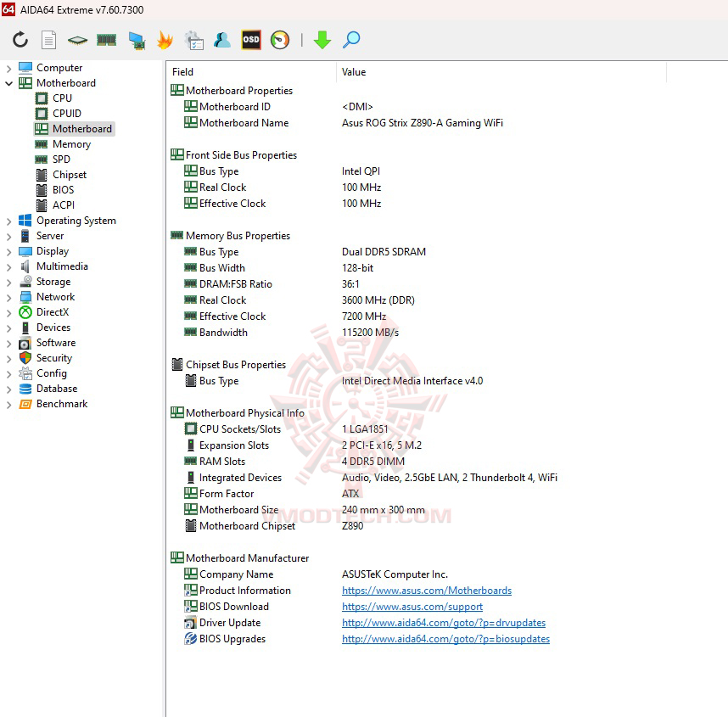Expand the Network node
728x717 pixels.
tap(8, 298)
